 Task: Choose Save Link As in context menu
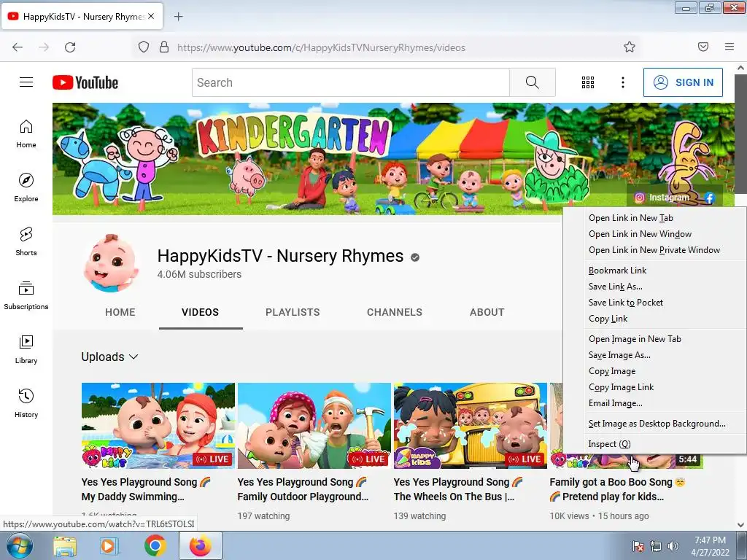654,286
